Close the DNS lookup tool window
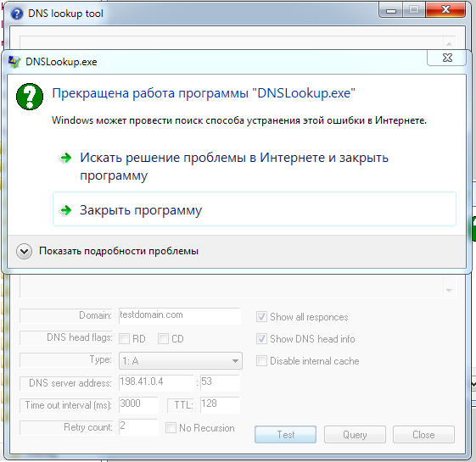Screen dimensions: 476x462 pyautogui.click(x=445, y=10)
